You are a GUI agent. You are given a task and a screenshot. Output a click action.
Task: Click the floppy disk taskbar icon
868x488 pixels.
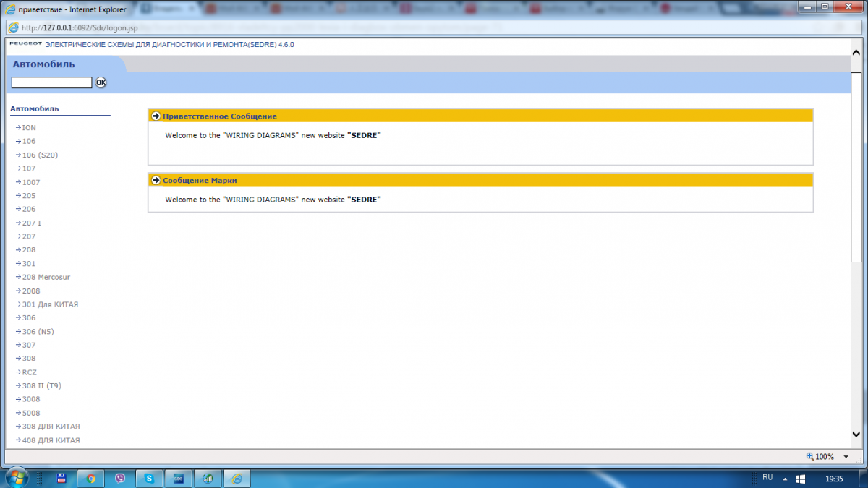click(61, 478)
